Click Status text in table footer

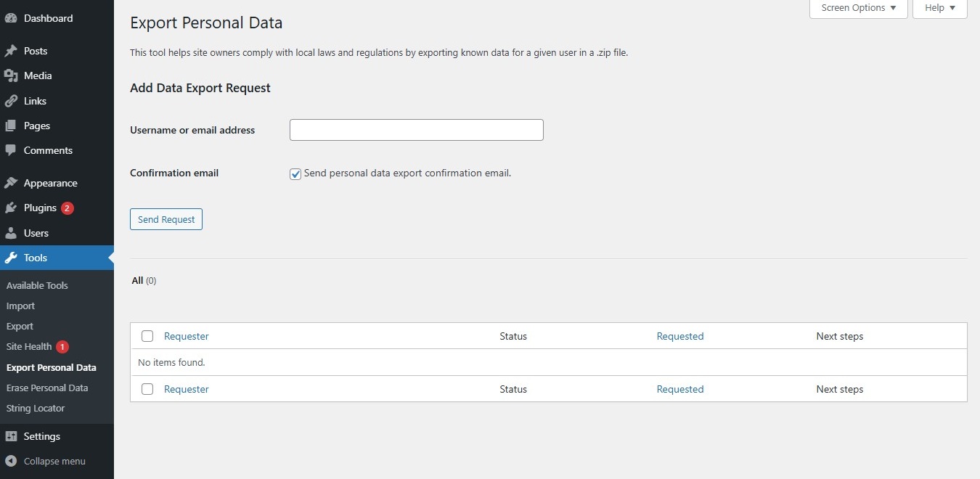click(513, 389)
